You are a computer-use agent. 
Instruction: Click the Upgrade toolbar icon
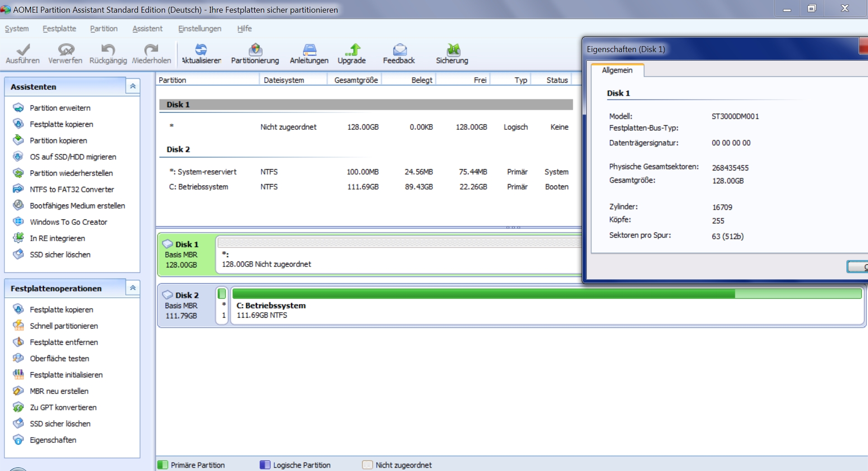pos(352,49)
